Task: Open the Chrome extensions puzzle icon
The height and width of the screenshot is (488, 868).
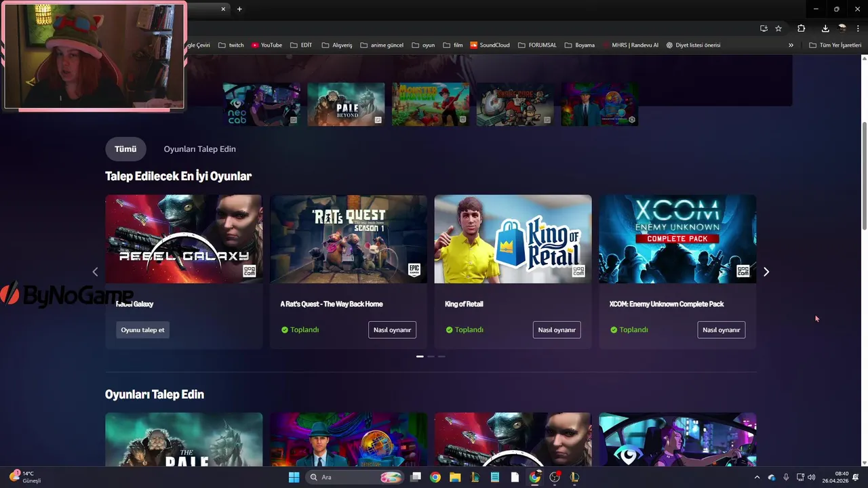Action: point(801,28)
